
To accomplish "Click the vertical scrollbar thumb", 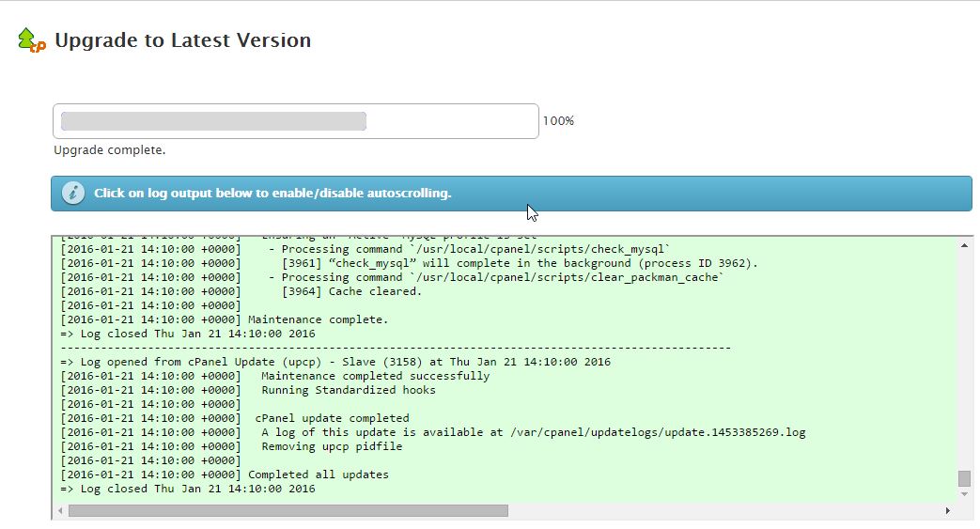I will 964,478.
